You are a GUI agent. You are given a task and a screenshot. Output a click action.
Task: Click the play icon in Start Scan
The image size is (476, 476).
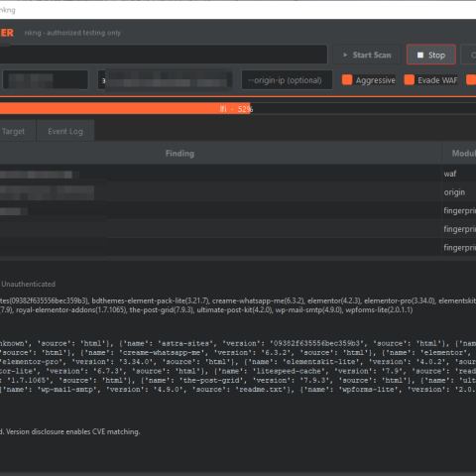345,55
